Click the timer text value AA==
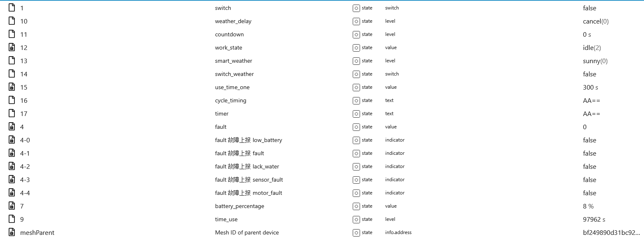Image resolution: width=644 pixels, height=239 pixels. tap(591, 114)
